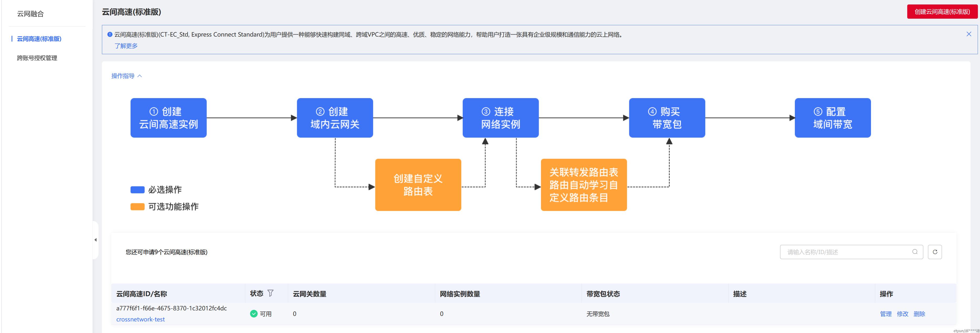Click the 操作 column header

click(x=886, y=294)
